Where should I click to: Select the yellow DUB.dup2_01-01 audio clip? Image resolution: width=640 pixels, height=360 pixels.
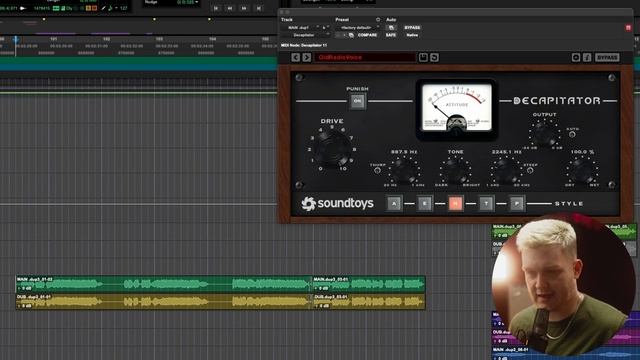coord(164,302)
